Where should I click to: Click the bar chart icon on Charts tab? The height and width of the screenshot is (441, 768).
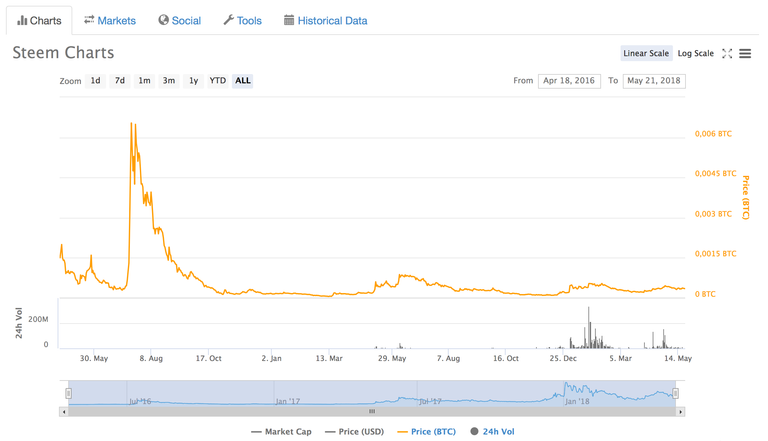pos(22,20)
